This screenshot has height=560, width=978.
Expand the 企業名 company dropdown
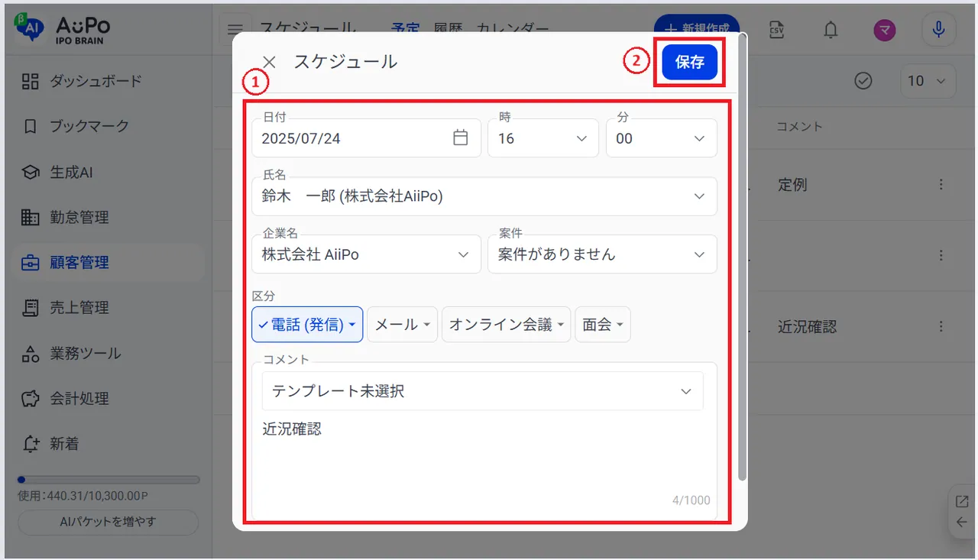click(x=366, y=254)
